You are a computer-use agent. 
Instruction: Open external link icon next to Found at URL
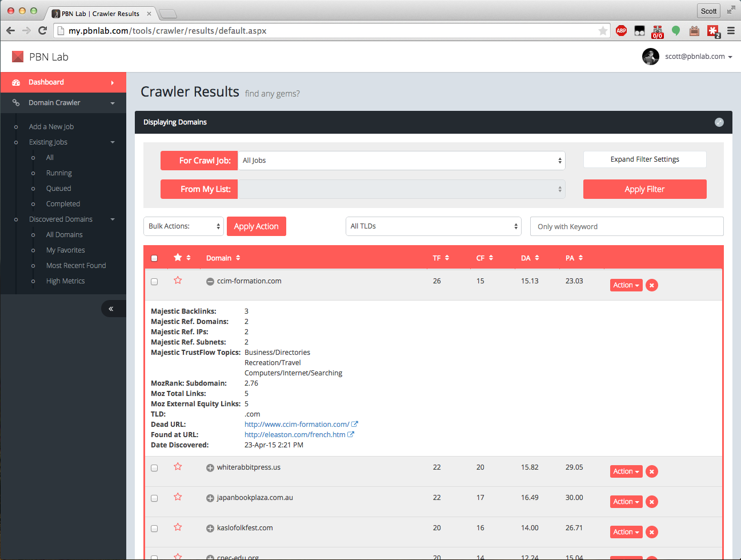coord(351,434)
